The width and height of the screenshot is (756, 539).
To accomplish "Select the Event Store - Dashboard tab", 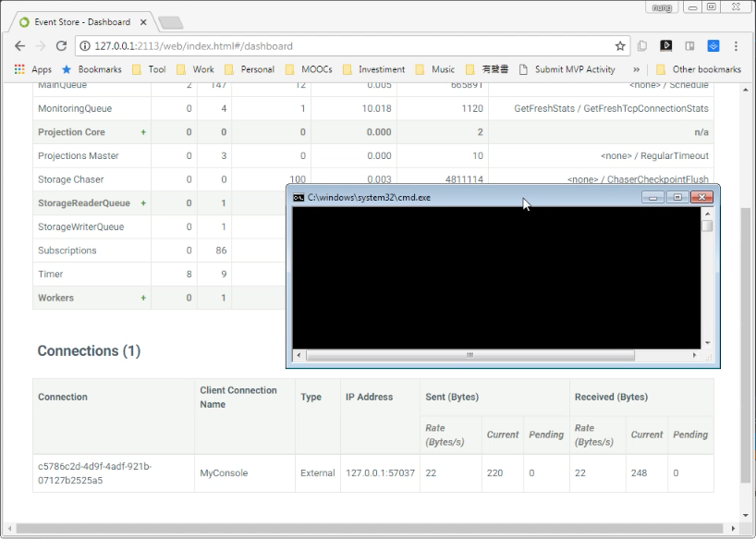I will (x=82, y=22).
